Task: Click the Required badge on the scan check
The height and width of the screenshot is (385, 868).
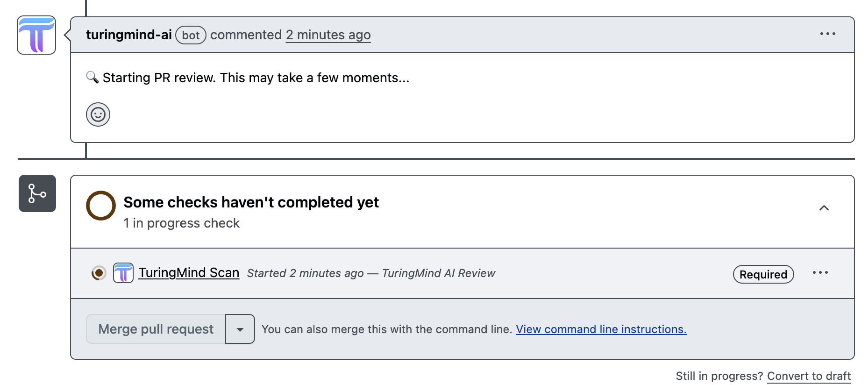Action: (x=763, y=274)
